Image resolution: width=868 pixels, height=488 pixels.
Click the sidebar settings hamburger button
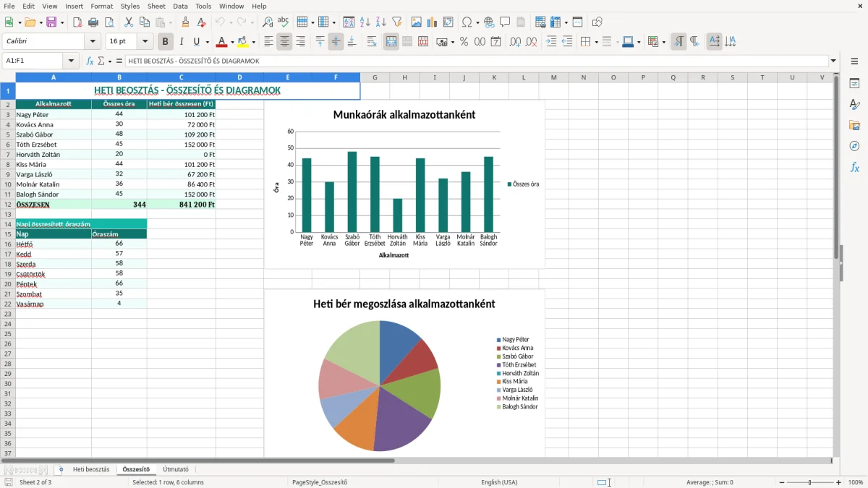click(854, 61)
